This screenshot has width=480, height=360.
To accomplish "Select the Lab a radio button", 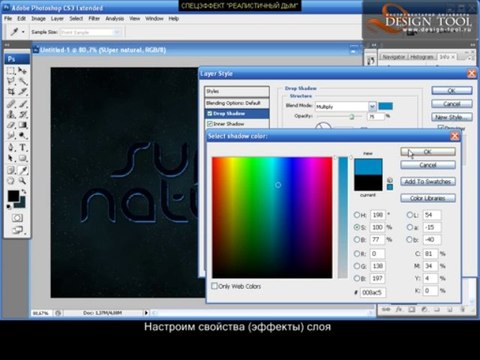I will (x=410, y=227).
